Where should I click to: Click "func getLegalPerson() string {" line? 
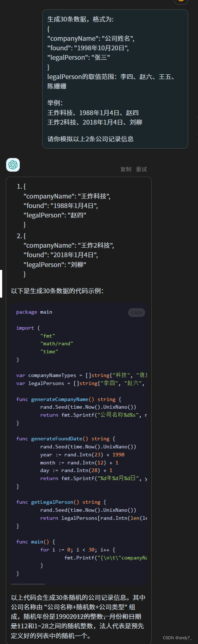(61, 502)
